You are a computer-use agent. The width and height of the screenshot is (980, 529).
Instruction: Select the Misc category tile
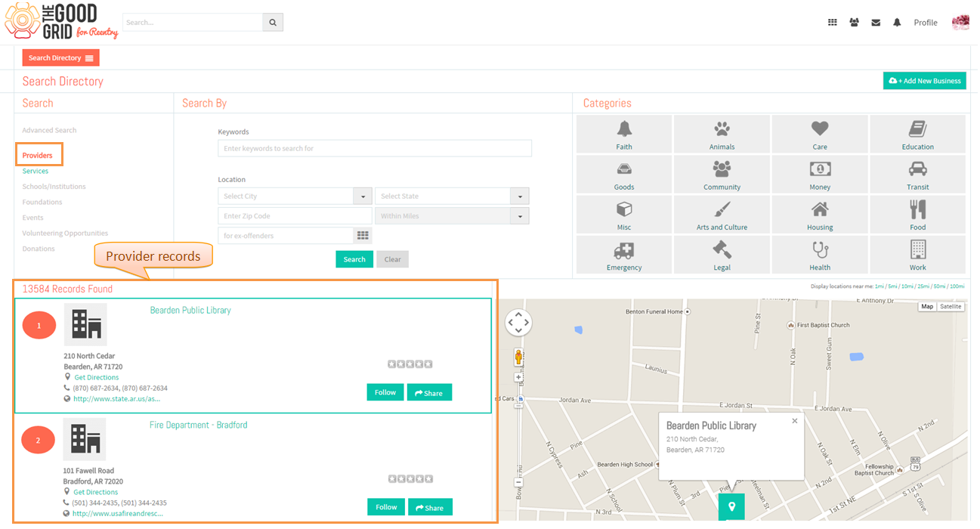point(624,214)
